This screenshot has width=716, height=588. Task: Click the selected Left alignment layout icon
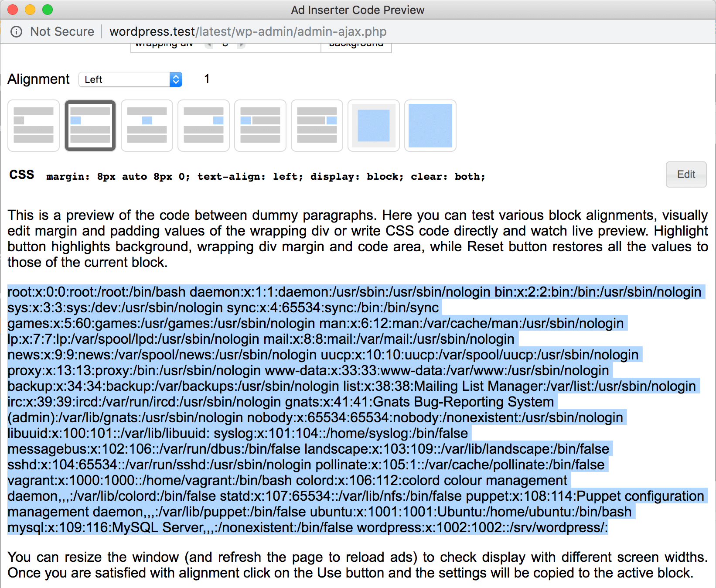[90, 126]
